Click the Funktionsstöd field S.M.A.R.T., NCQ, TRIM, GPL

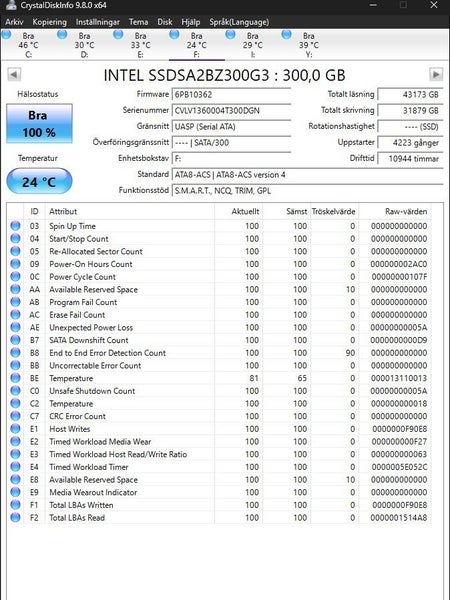pyautogui.click(x=307, y=191)
